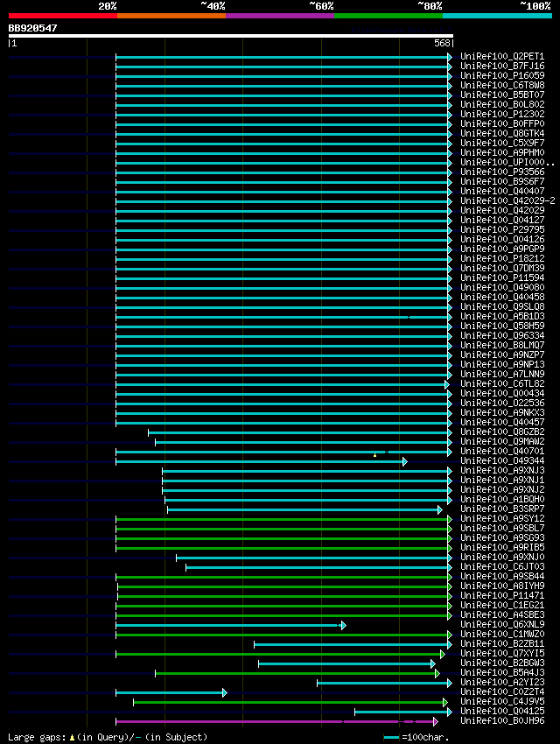Click UniRef100_Q40407 label
Viewport: 560px width, 744px height.
coord(502,191)
